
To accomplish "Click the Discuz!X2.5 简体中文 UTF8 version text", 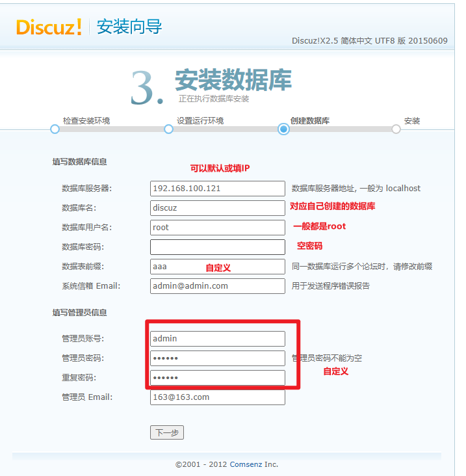I will point(370,41).
